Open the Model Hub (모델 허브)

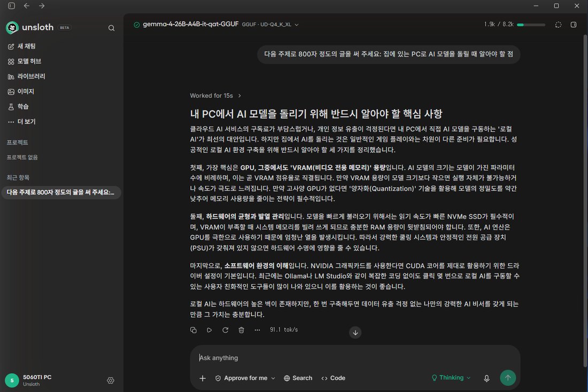(25, 61)
